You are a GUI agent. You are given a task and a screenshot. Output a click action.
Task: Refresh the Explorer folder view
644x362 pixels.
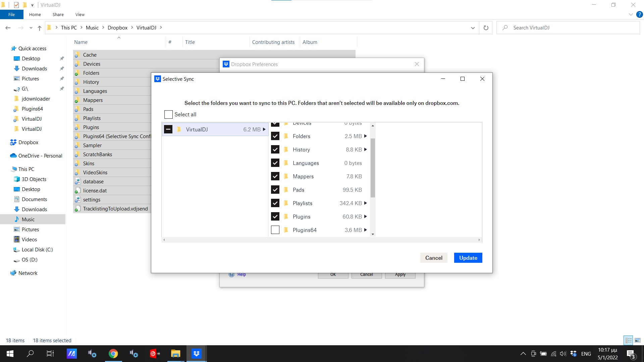(486, 28)
